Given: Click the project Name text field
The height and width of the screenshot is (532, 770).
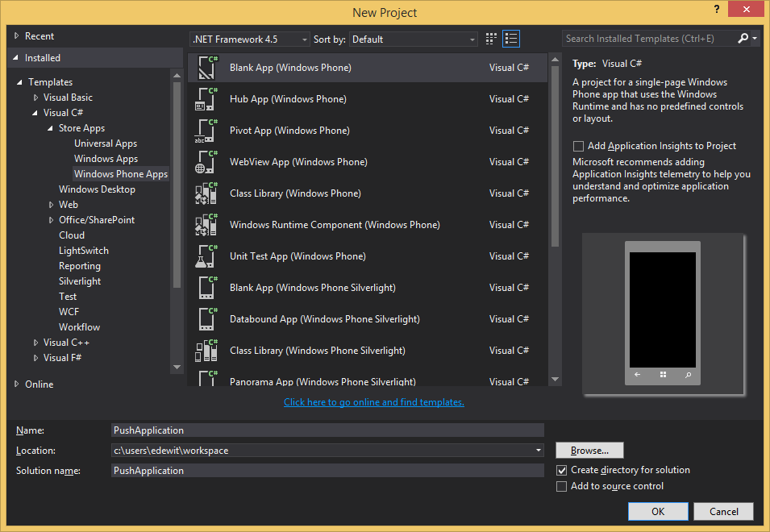Looking at the screenshot, I should pyautogui.click(x=327, y=430).
